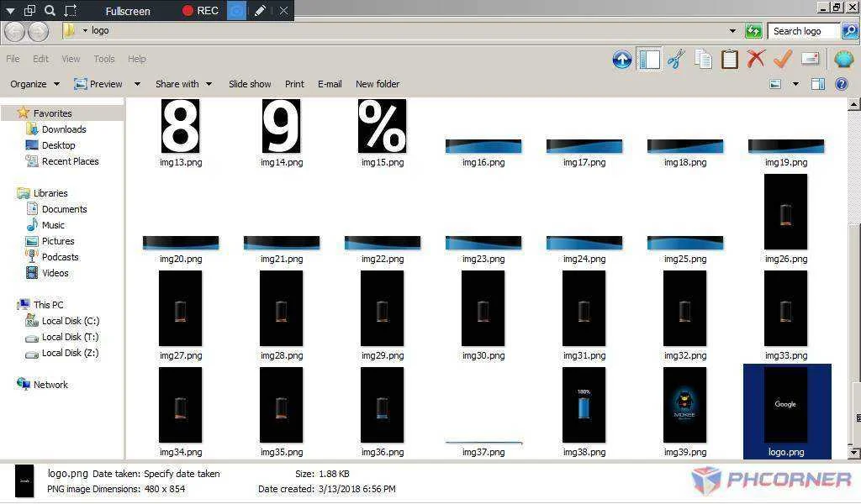Click the Up folder blue arrow icon
This screenshot has height=504, width=861.
tap(621, 60)
